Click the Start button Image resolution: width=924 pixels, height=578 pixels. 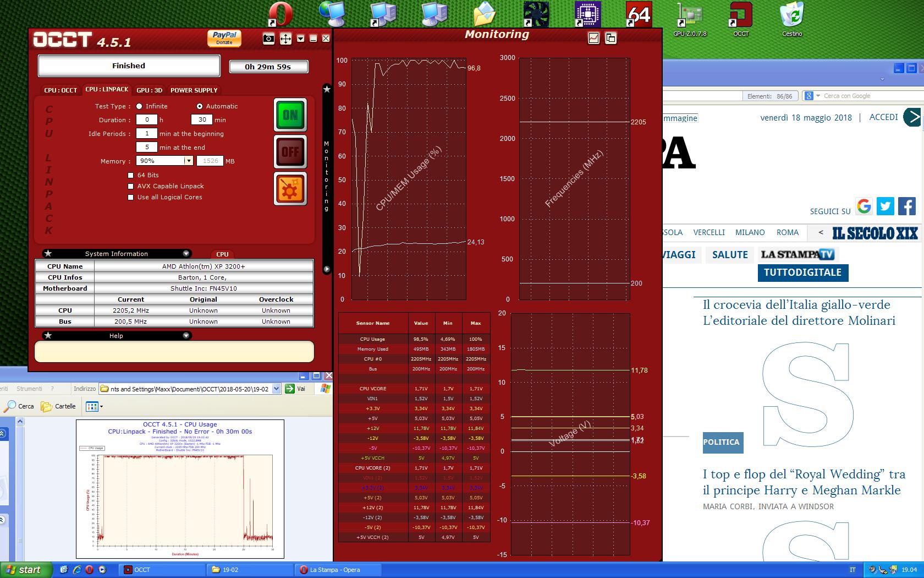click(26, 570)
